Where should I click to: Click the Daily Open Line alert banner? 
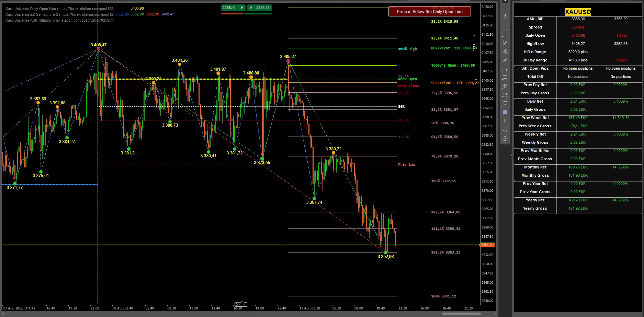click(x=429, y=11)
